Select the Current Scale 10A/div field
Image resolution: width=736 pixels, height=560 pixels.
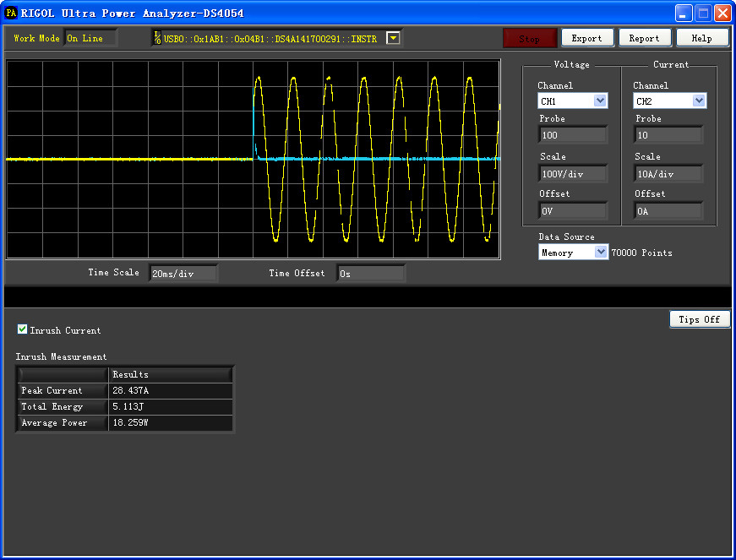669,173
